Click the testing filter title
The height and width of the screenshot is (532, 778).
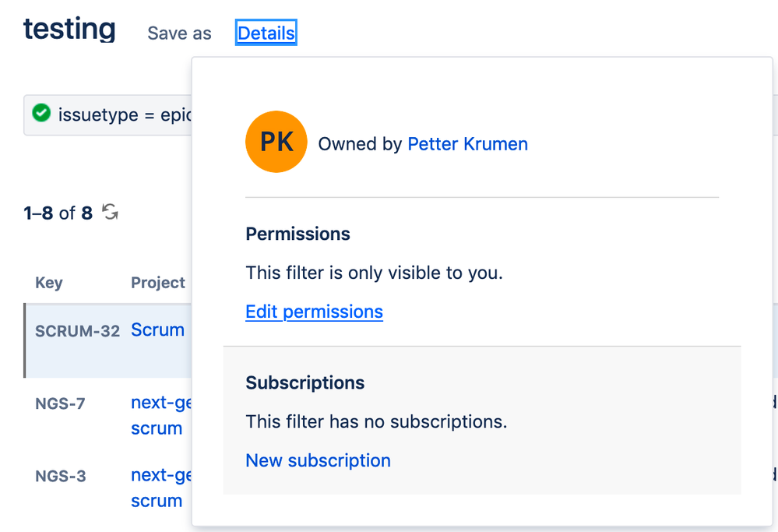pos(69,30)
